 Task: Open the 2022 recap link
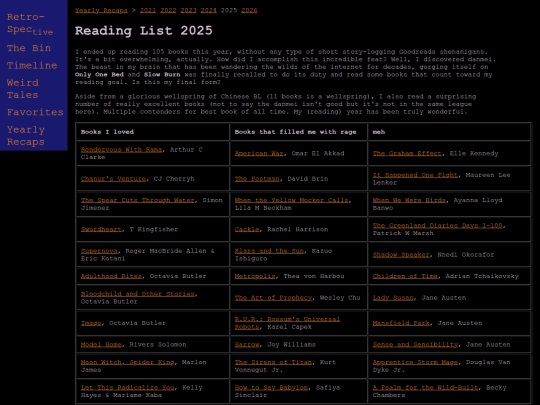(168, 10)
